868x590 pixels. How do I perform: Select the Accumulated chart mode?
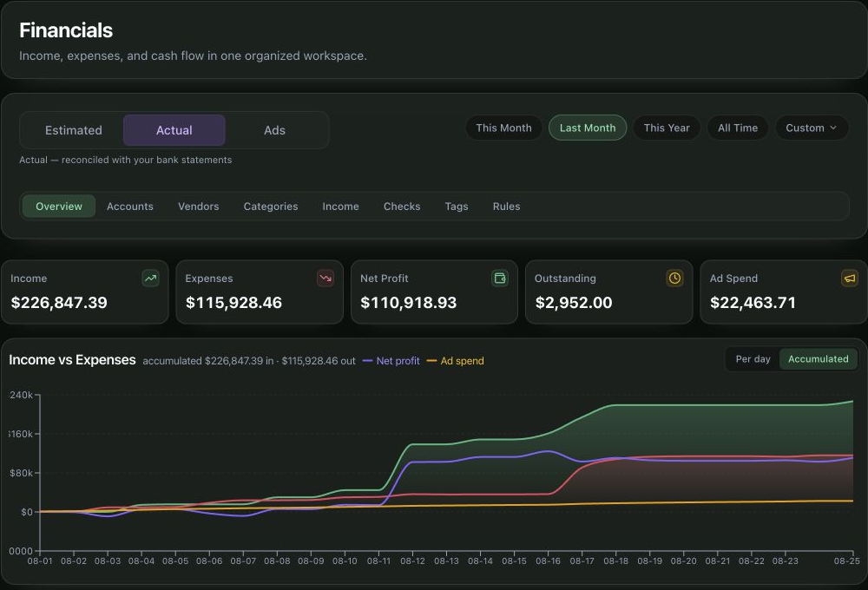tap(819, 359)
